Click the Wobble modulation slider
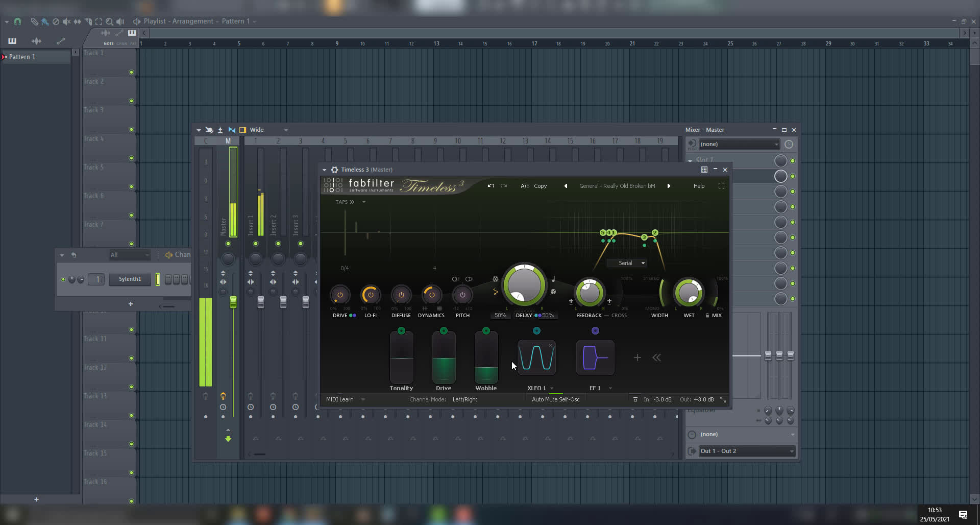Viewport: 980px width, 525px height. 486,357
